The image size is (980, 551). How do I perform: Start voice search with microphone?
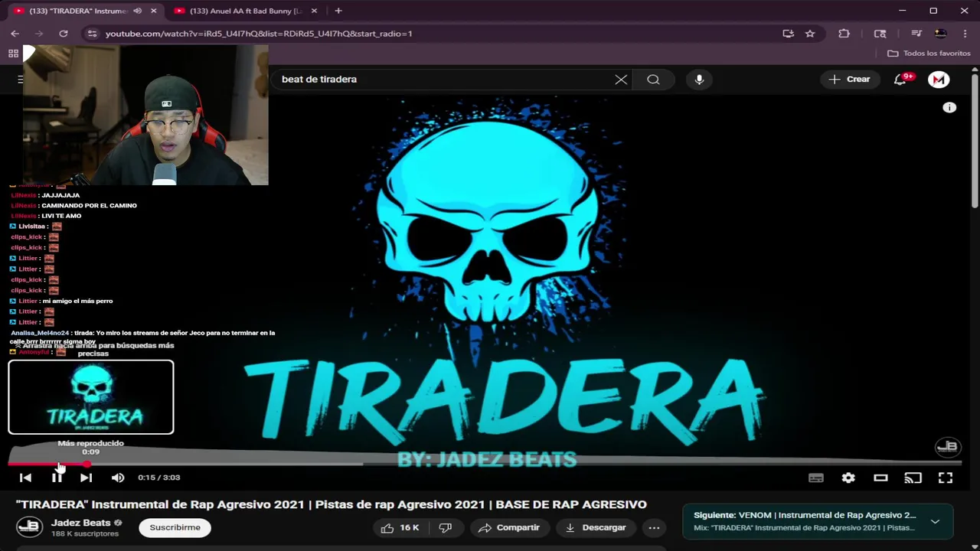pyautogui.click(x=699, y=80)
